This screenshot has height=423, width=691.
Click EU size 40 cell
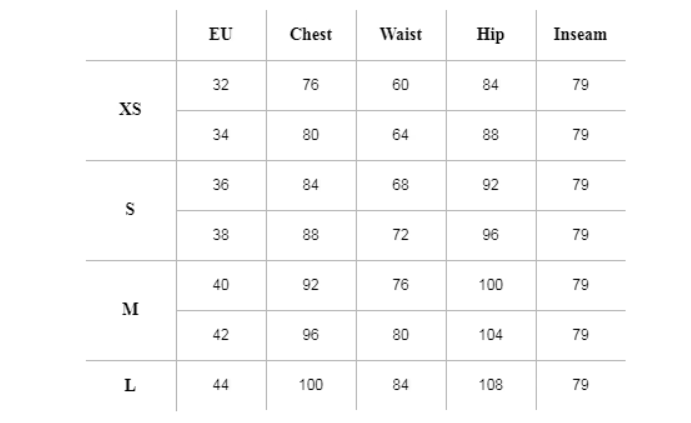[221, 285]
